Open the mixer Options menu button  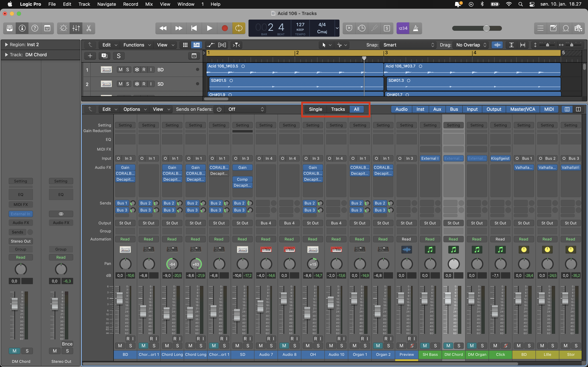(x=135, y=109)
